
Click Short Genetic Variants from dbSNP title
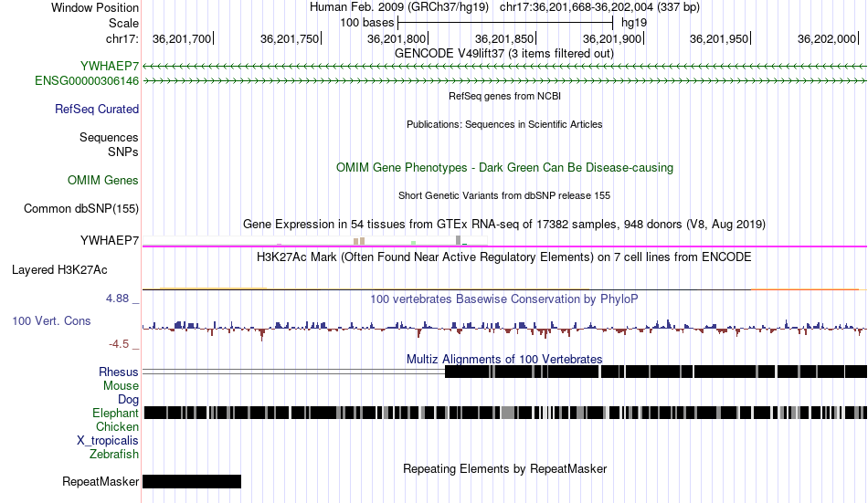tap(504, 195)
